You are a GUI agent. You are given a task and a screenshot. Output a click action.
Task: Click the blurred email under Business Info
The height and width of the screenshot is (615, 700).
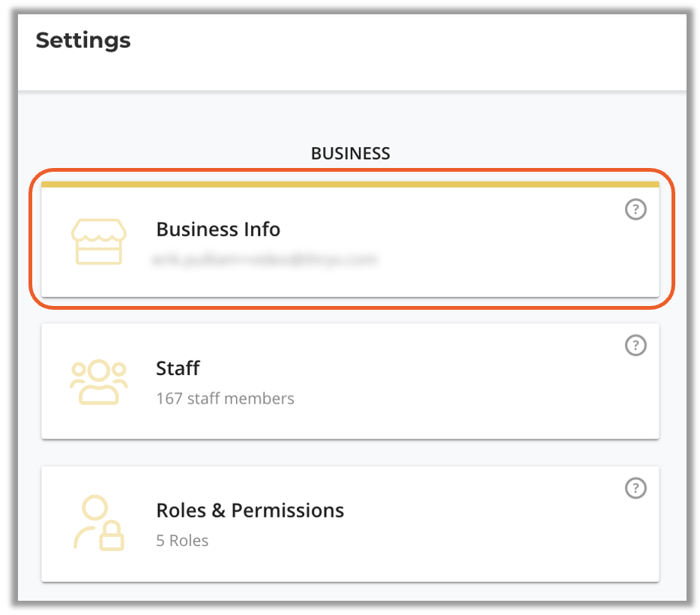[265, 260]
